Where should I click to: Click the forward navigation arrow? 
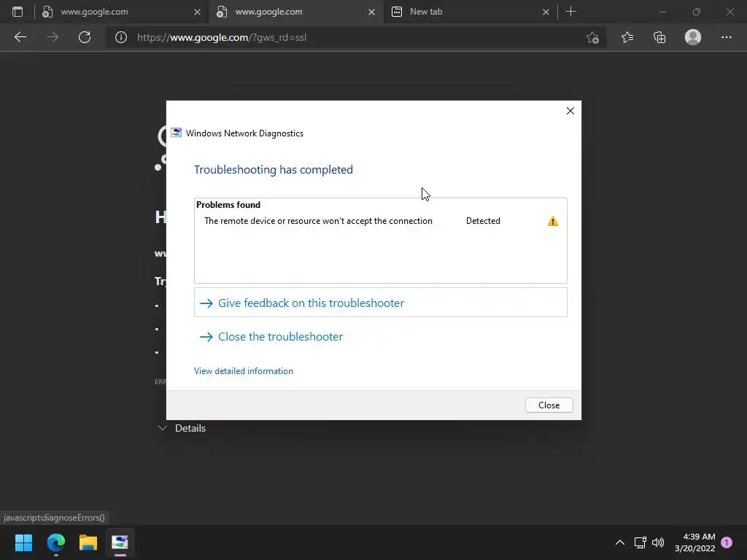pos(53,37)
